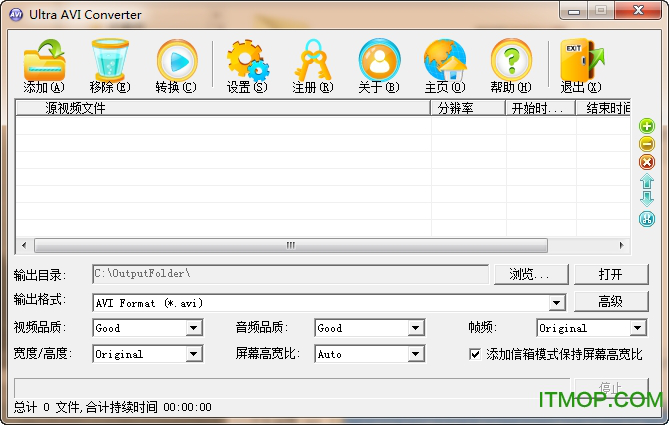Click the app logo in title bar
Image resolution: width=669 pixels, height=425 pixels.
pos(16,15)
